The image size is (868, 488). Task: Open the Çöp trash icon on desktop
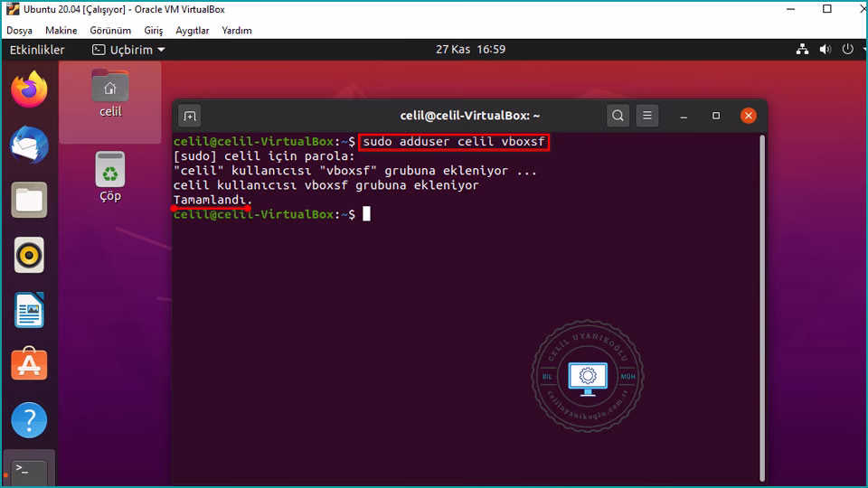110,176
